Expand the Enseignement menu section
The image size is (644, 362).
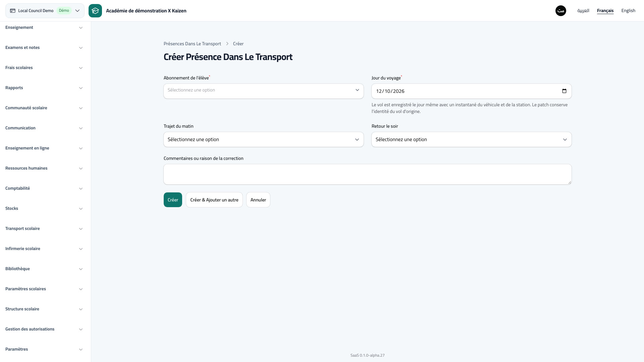44,27
